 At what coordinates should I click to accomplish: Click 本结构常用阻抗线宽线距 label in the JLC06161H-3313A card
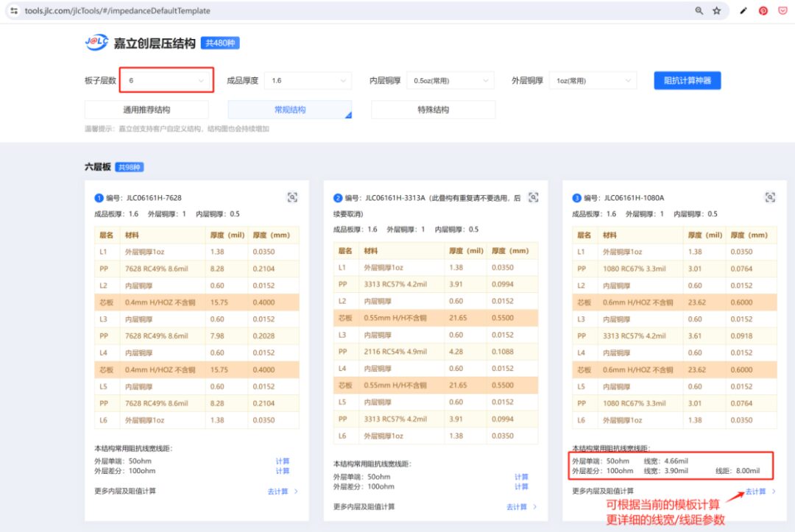(x=372, y=464)
